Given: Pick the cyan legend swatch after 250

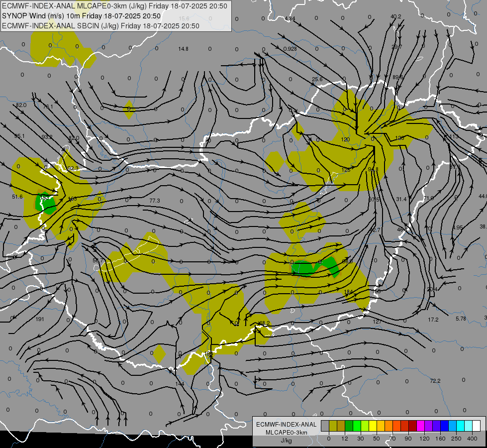Looking at the screenshot, I should tap(460, 426).
